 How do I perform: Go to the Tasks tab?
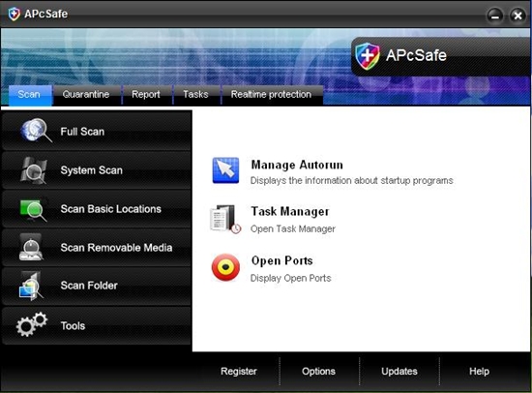pos(195,95)
